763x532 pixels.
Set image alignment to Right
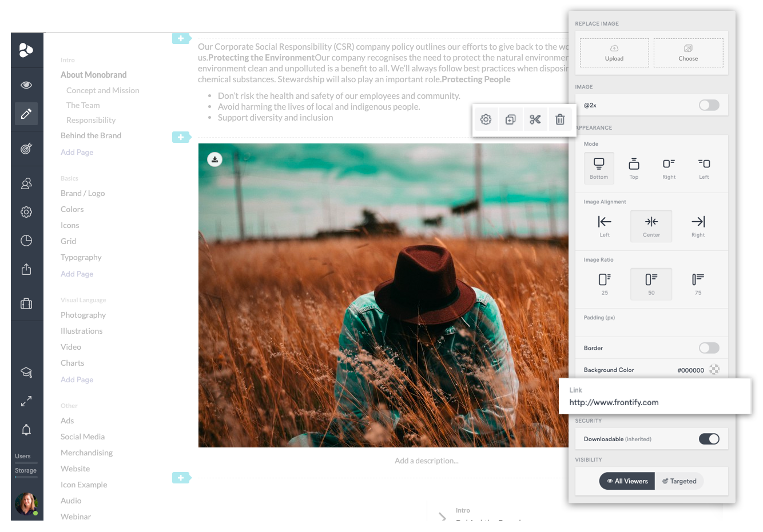698,226
